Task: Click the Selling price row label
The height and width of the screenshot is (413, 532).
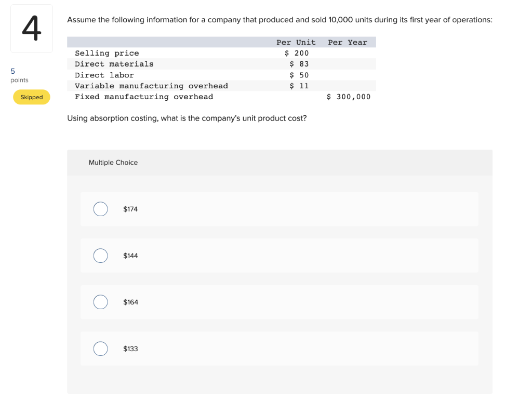Action: pos(107,54)
